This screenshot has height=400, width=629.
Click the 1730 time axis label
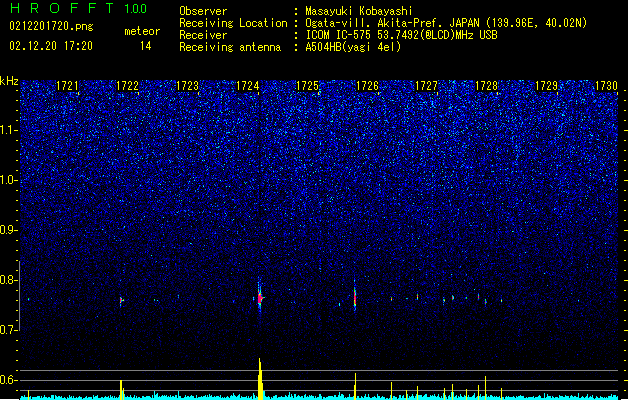(606, 85)
